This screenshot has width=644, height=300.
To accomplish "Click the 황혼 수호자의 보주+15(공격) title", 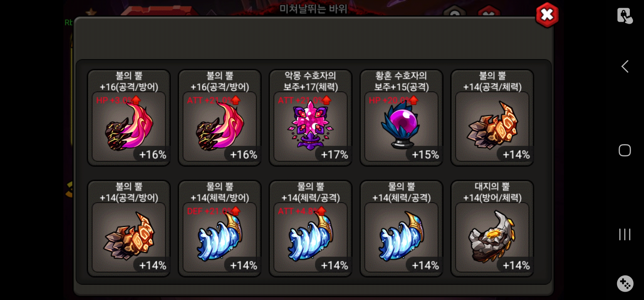I will (402, 81).
